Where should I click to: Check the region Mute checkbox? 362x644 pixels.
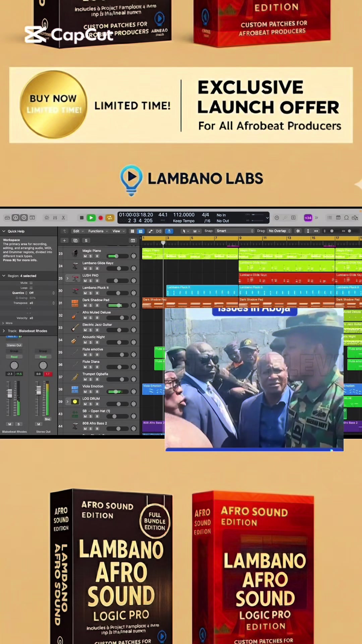click(x=31, y=283)
